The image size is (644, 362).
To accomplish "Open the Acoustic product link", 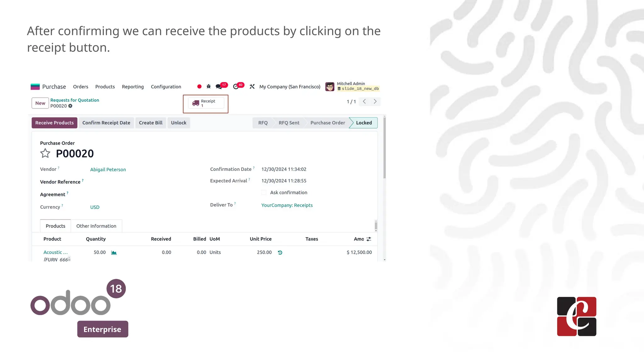I will (x=55, y=252).
